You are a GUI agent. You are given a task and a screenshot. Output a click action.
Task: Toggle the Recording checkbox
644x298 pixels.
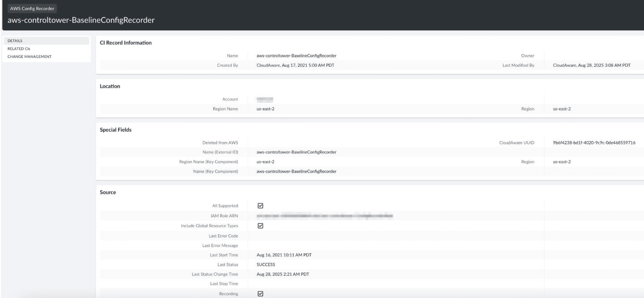(x=260, y=294)
